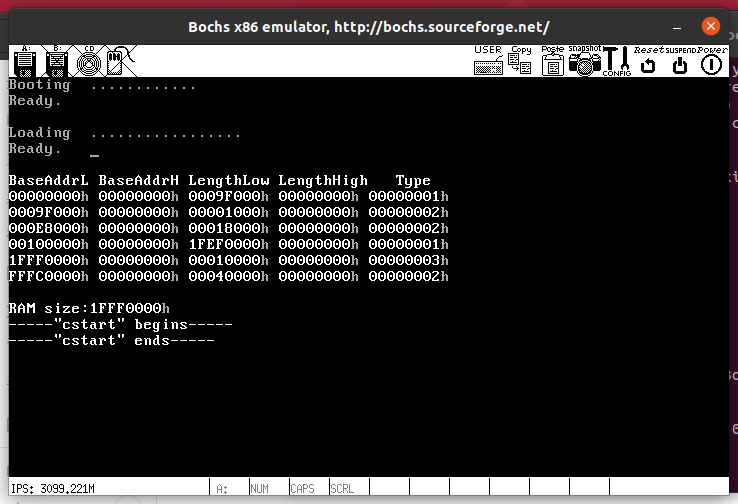Click the RAM size:1FFF0000h line
Screen dimensions: 738x504
(x=89, y=308)
